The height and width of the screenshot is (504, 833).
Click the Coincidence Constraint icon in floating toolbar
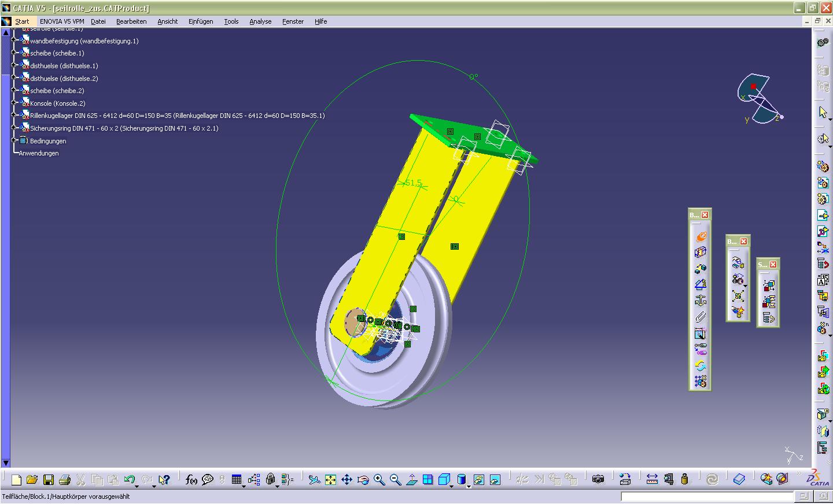pos(701,236)
